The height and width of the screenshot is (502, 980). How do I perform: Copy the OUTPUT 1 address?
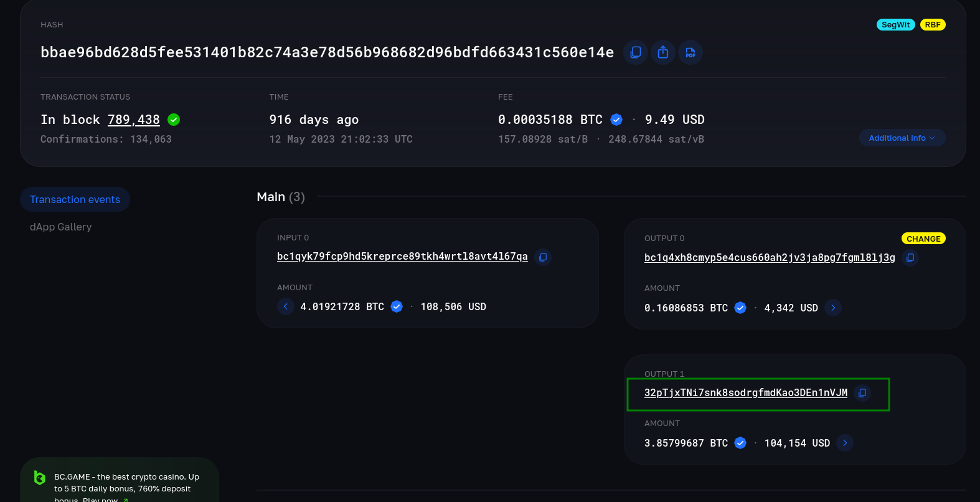[x=862, y=392]
